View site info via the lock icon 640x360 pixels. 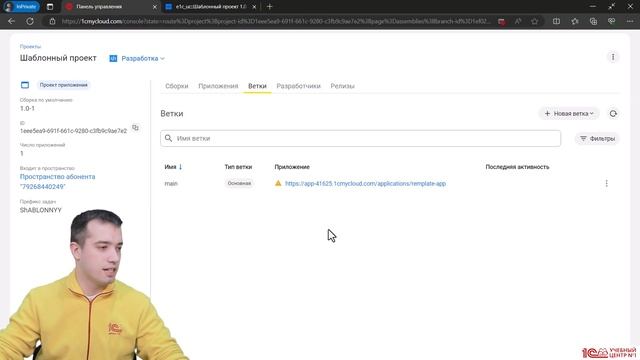click(x=52, y=21)
